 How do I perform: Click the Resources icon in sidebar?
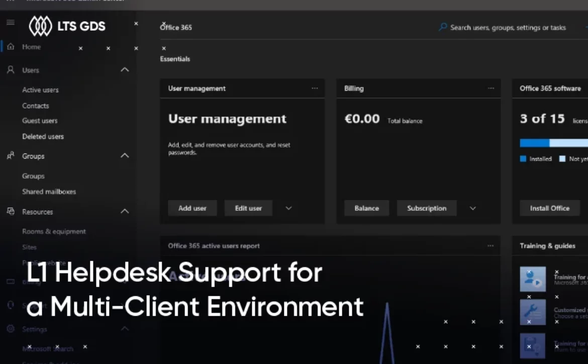pos(11,211)
